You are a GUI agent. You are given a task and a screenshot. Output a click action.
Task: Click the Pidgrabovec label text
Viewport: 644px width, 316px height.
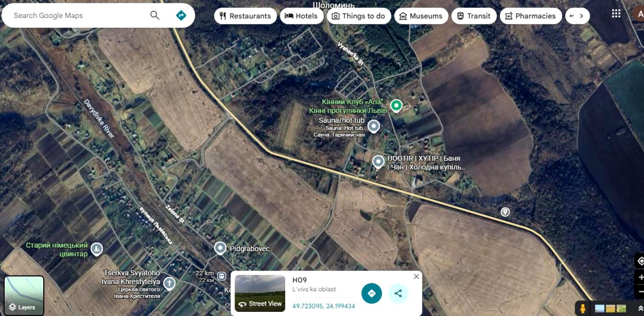250,248
